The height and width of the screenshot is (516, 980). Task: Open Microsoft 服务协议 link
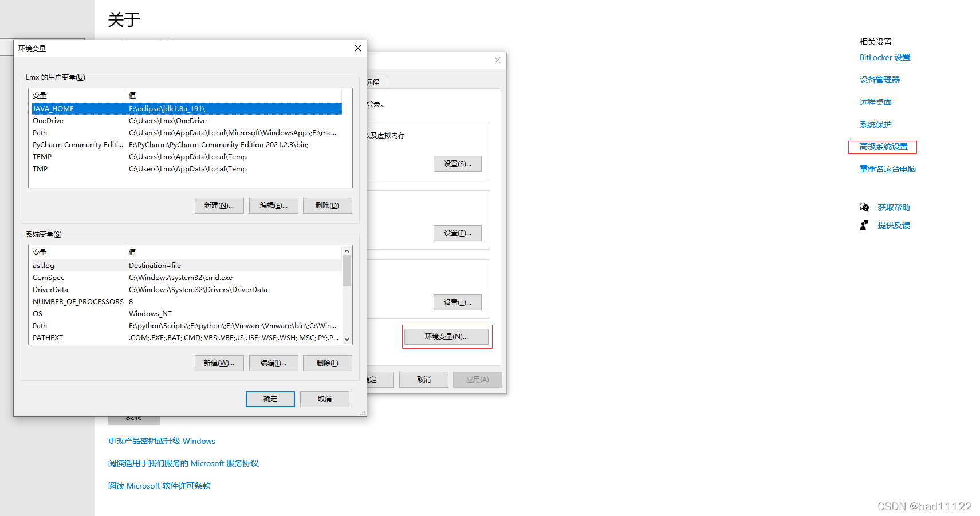pyautogui.click(x=183, y=464)
